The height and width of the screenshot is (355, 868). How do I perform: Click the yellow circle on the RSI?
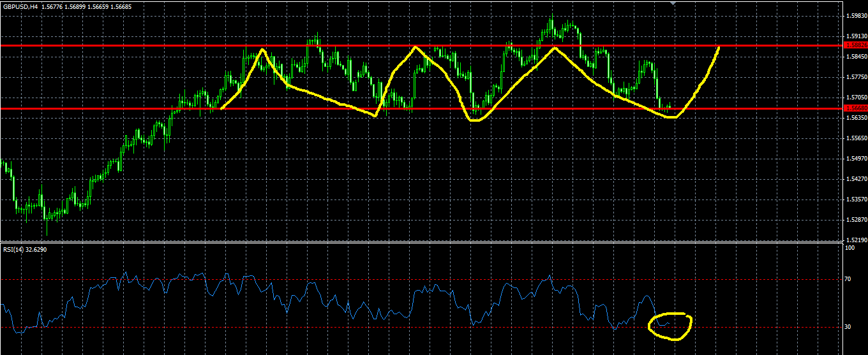[670, 326]
